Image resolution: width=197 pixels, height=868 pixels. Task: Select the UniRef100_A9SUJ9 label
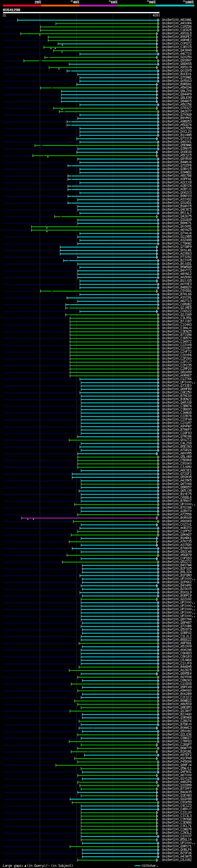coord(177,67)
